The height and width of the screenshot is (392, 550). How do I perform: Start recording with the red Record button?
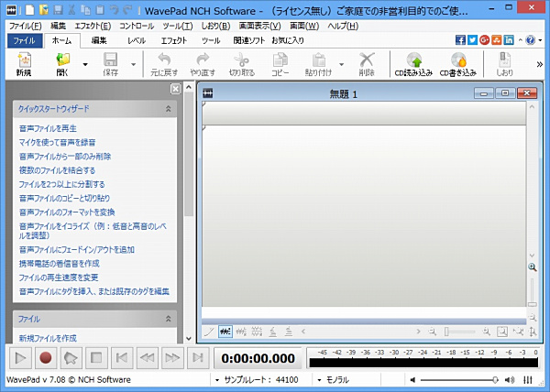tap(46, 358)
